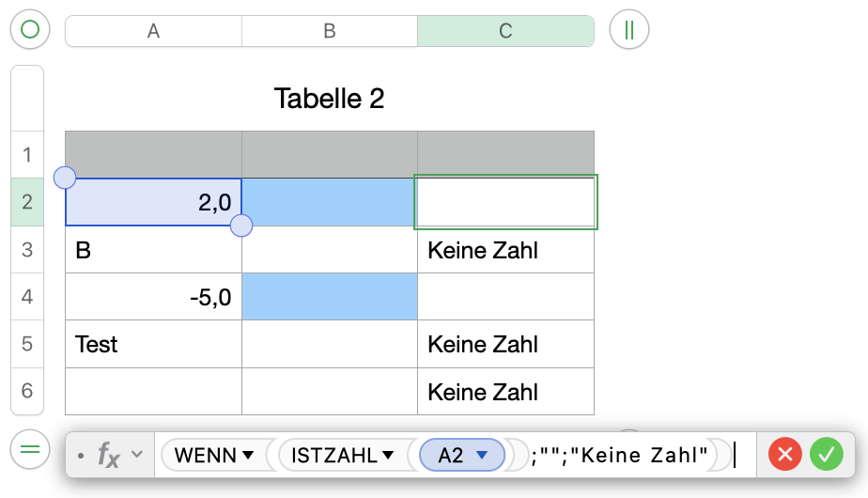Screen dimensions: 868x498
Task: Click the add column handle icon
Action: coord(629,30)
